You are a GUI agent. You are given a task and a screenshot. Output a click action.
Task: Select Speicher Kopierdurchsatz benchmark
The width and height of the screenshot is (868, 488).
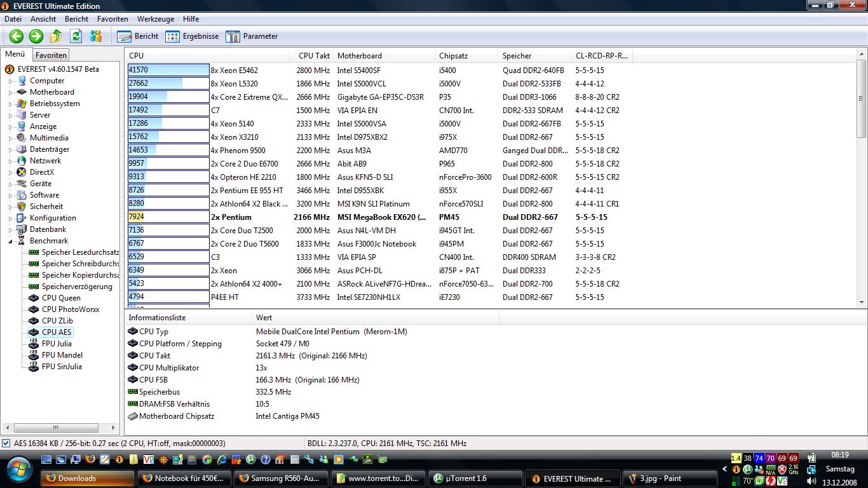pyautogui.click(x=74, y=274)
